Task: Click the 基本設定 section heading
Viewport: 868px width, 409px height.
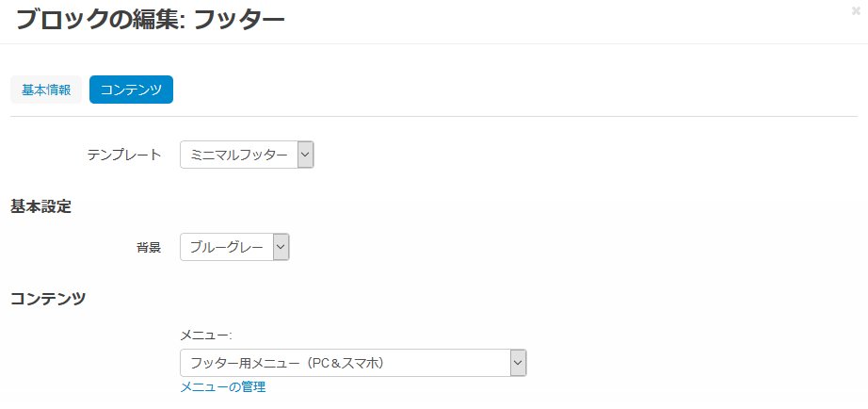Action: coord(40,206)
